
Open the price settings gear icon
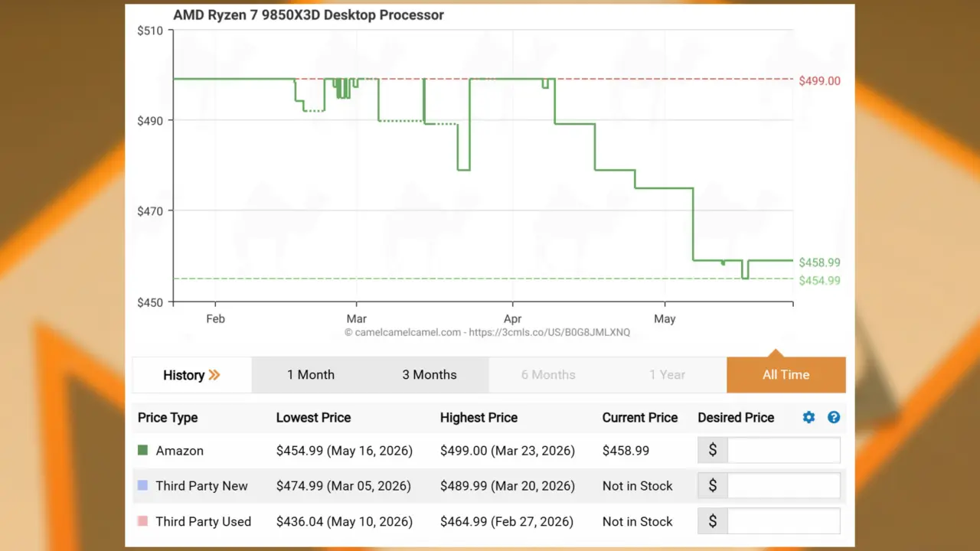pyautogui.click(x=808, y=417)
